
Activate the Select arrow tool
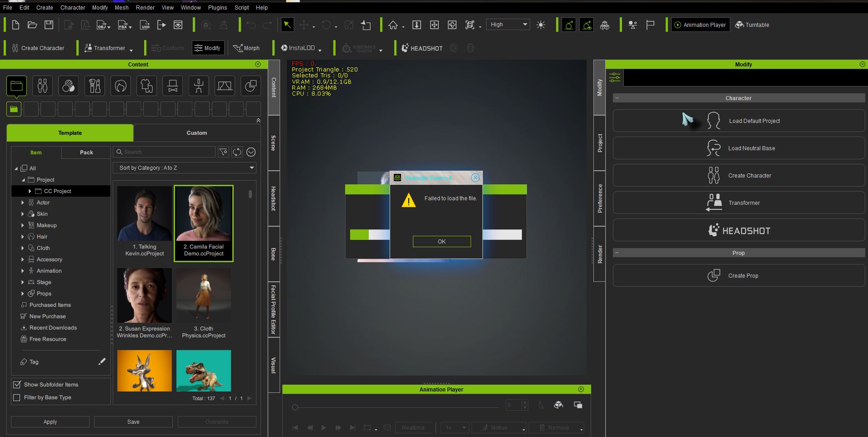point(287,25)
